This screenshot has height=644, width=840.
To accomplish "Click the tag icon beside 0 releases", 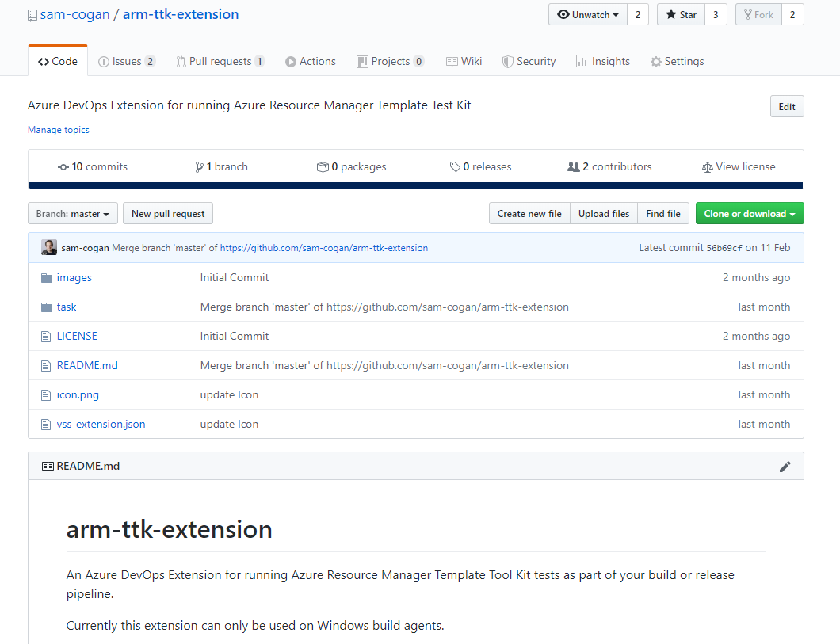I will 455,167.
